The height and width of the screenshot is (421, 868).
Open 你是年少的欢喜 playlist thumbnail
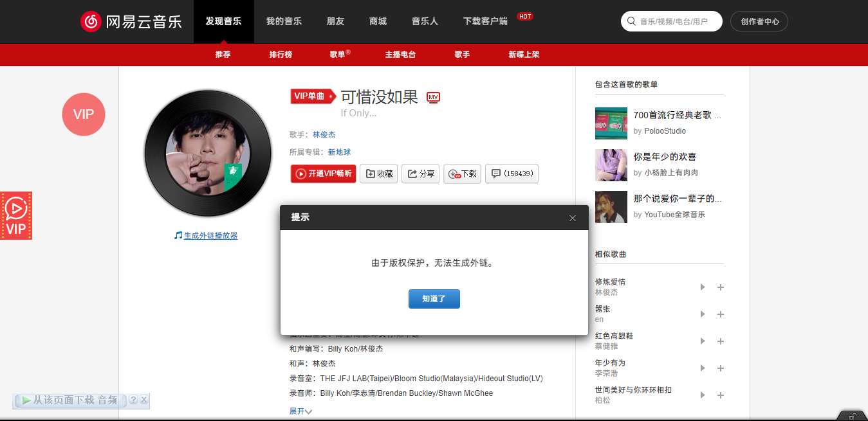point(611,165)
